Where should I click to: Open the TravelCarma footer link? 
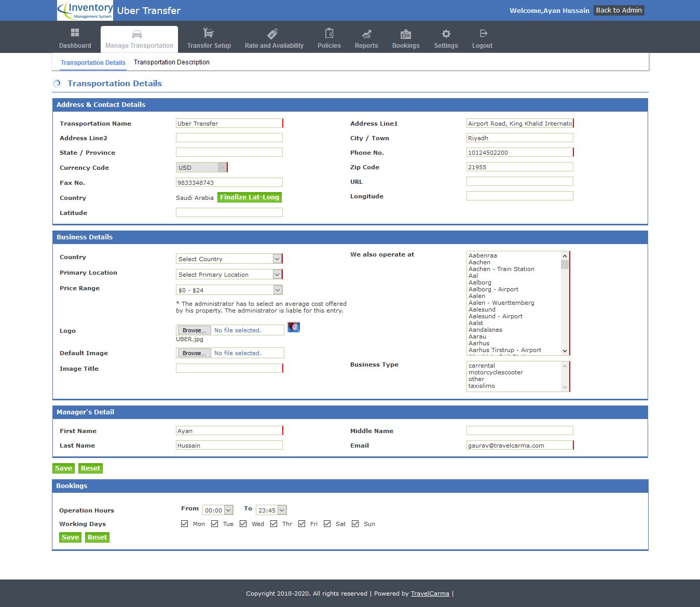pyautogui.click(x=430, y=593)
